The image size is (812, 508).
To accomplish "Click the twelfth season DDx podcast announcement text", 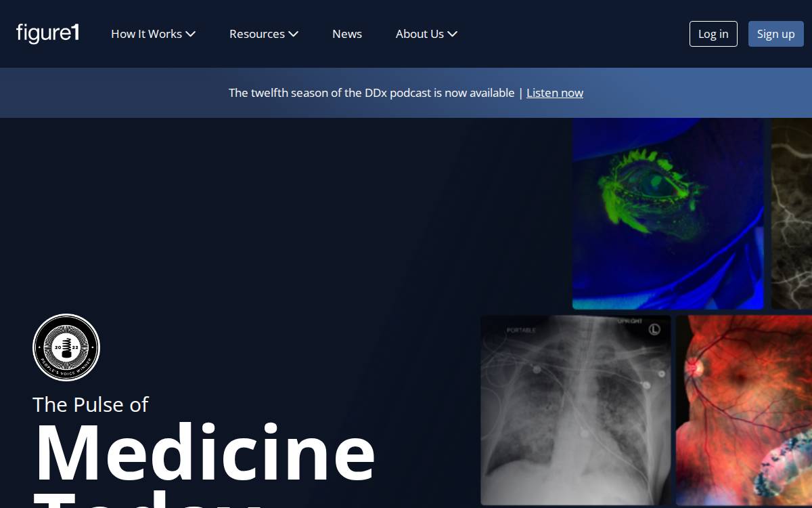I will pos(371,93).
